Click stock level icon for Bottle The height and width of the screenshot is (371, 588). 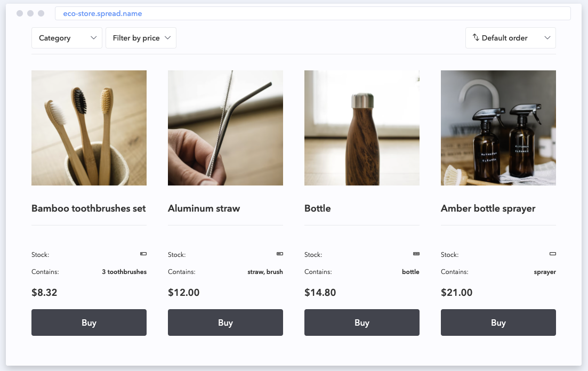(416, 254)
